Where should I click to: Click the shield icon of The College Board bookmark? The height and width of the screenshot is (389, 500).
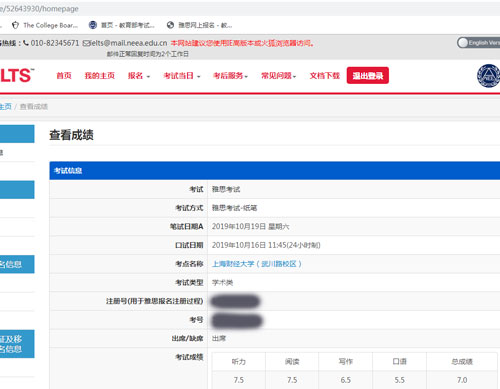pos(15,25)
